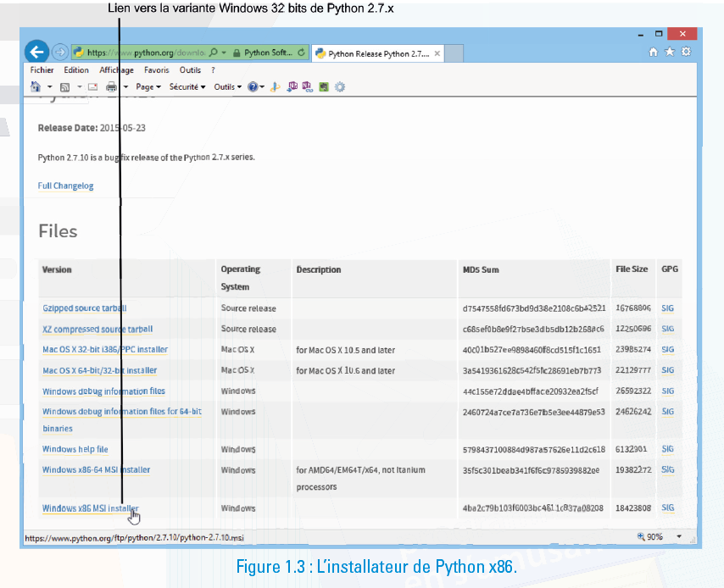Open the Fichier menu

(42, 70)
